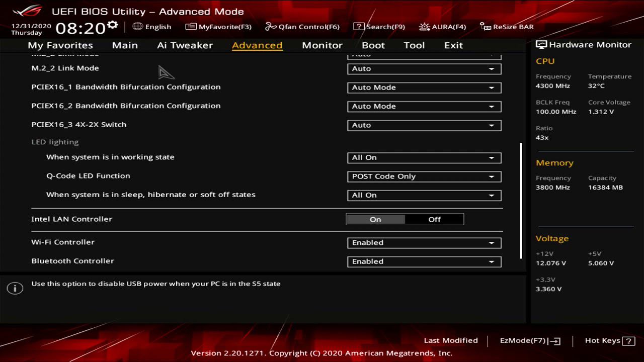
Task: Click the CPU frequency value 4300 MHz
Action: coord(553,86)
